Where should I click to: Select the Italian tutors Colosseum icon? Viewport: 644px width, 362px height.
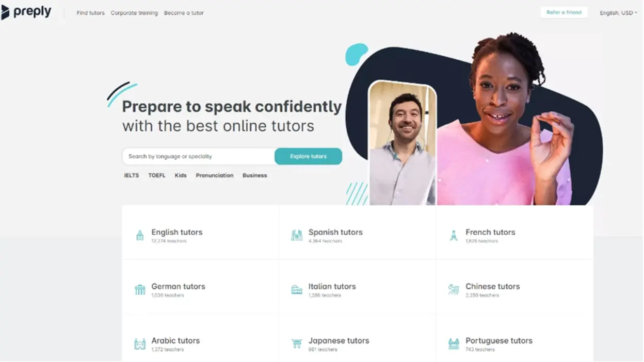coord(297,290)
